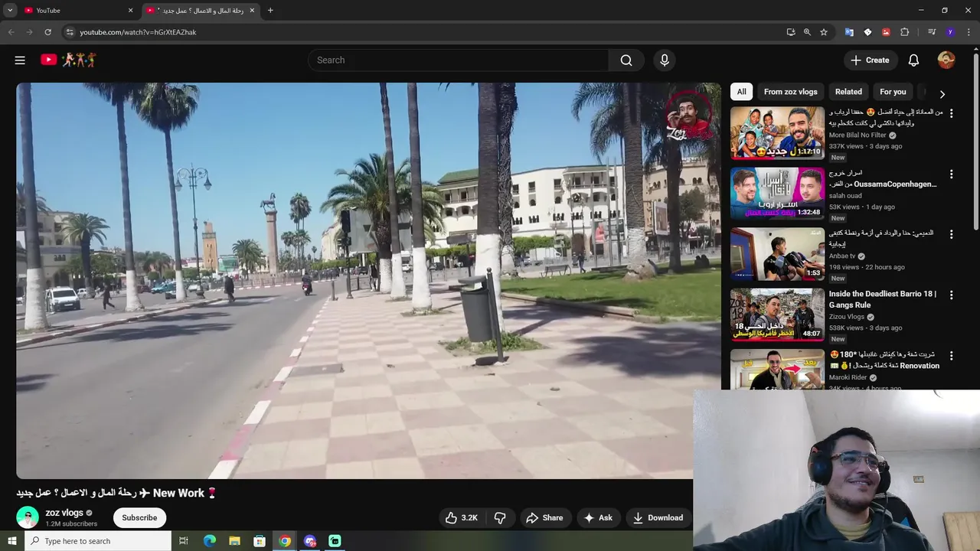Bookmark this page with the star
This screenshot has width=980, height=551.
824,32
